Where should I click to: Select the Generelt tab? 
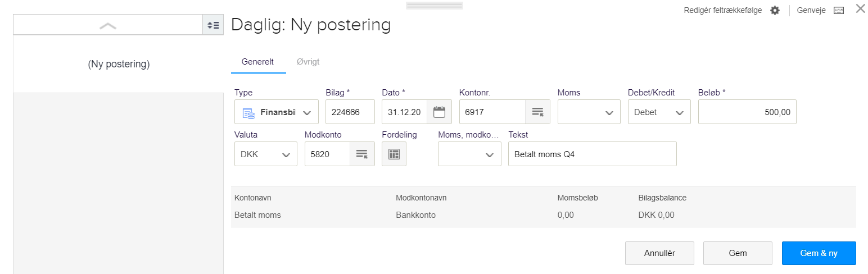tap(257, 62)
